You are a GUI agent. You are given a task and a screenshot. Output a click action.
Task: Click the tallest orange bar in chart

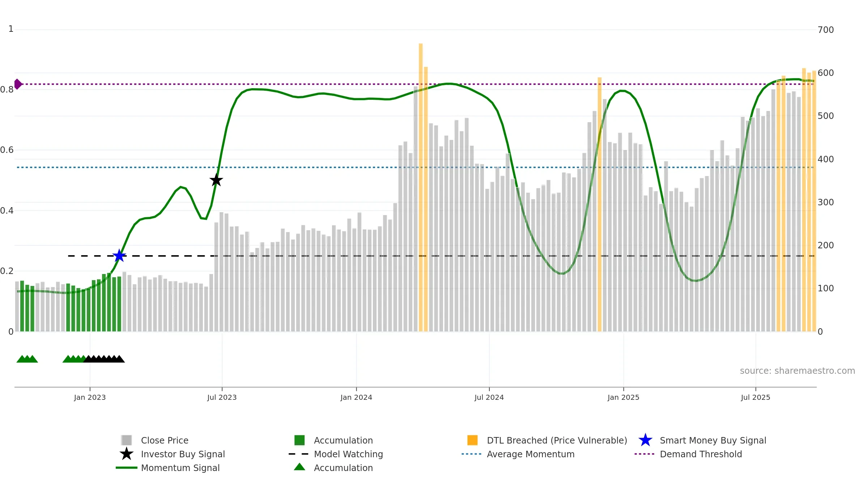coord(421,187)
